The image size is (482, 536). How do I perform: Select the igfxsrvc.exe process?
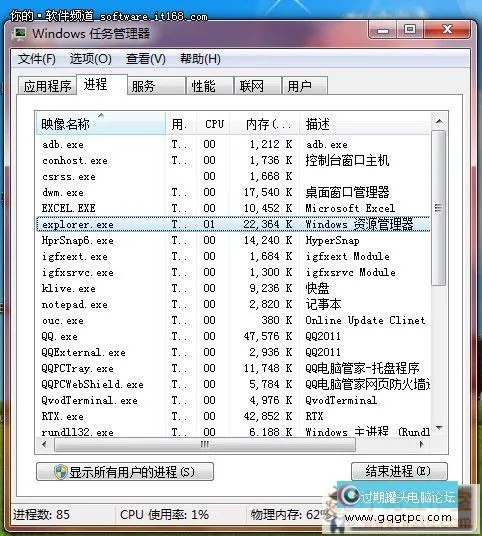pyautogui.click(x=233, y=272)
